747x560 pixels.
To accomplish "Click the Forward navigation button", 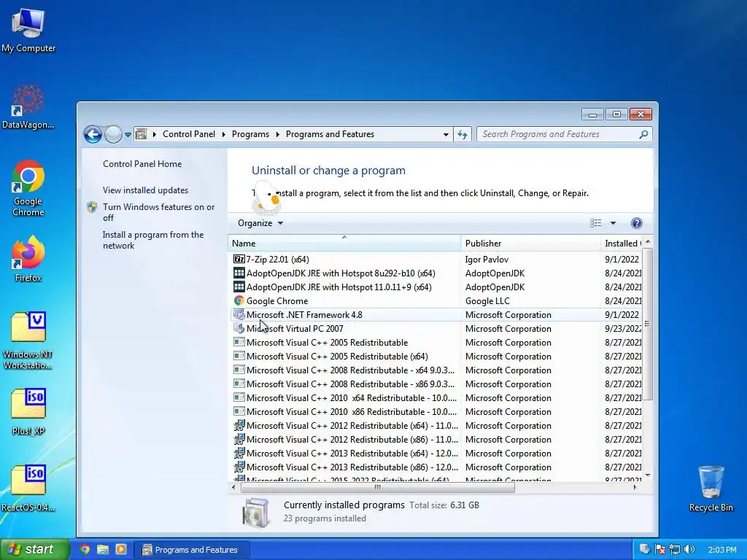I will pos(113,134).
